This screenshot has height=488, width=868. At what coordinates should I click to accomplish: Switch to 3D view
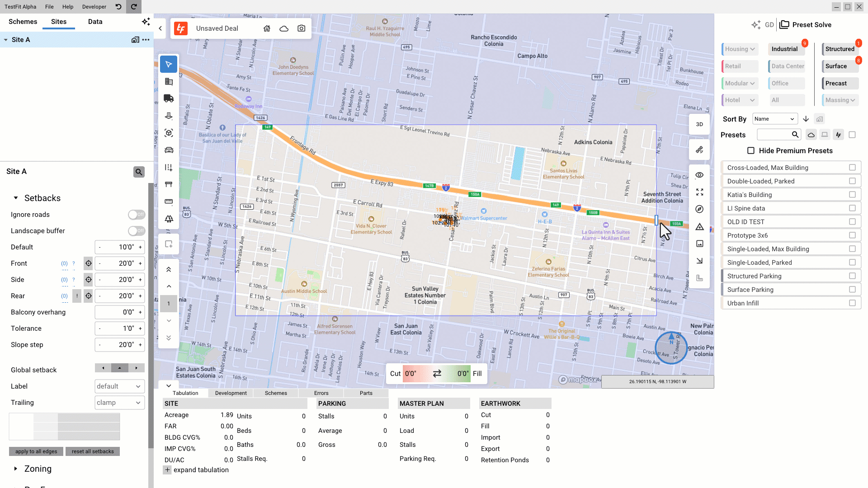(x=699, y=124)
